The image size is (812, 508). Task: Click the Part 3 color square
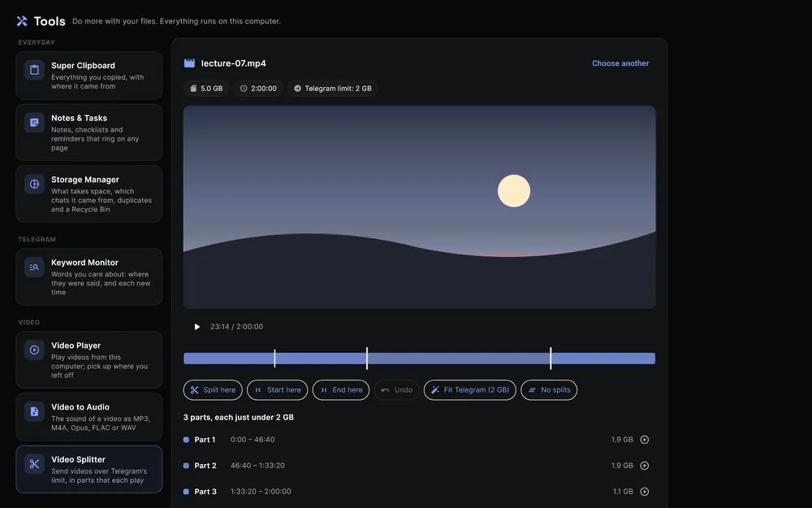[x=186, y=492]
